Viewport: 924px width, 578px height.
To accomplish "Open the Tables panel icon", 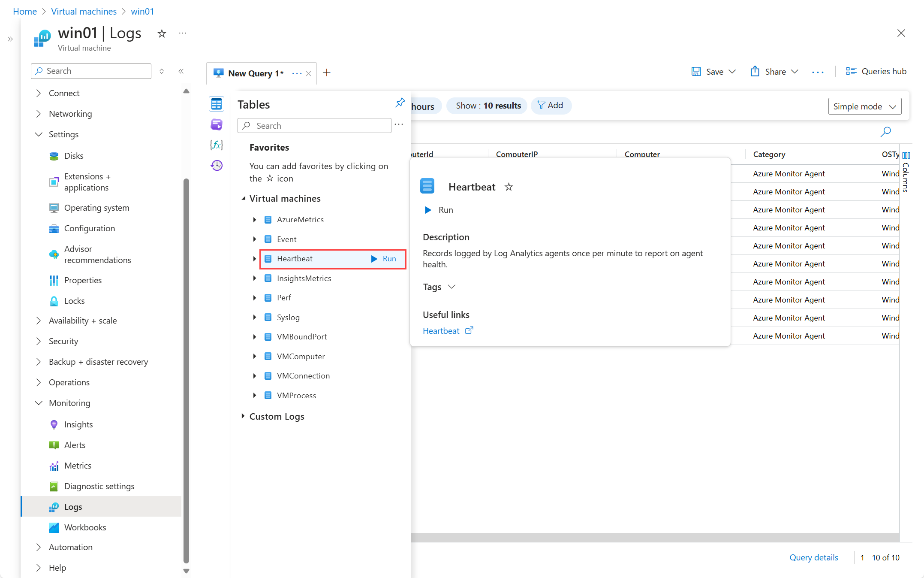I will (217, 104).
